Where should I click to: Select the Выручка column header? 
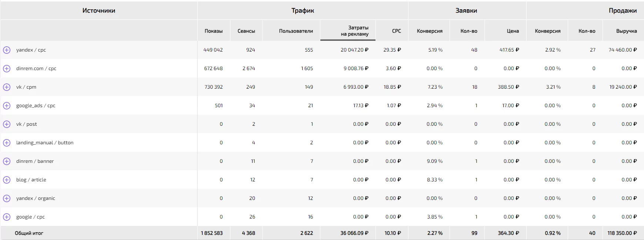pos(627,31)
